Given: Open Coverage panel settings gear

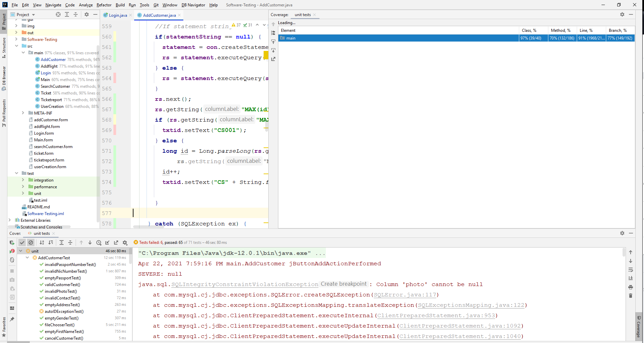Looking at the screenshot, I should click(x=622, y=14).
